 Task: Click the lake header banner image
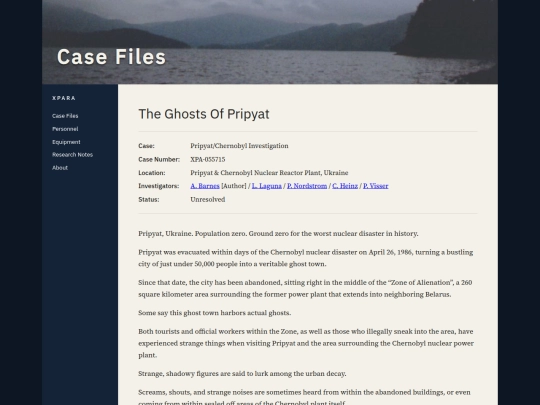(270, 42)
